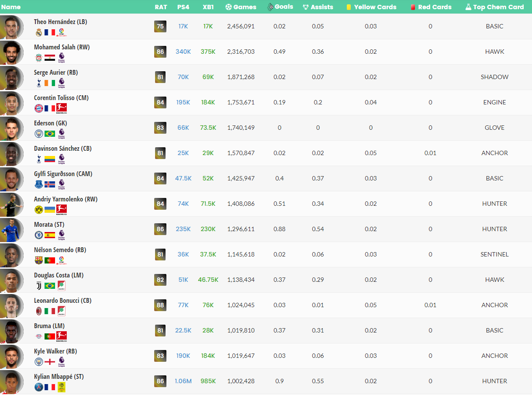This screenshot has width=532, height=395.
Task: Click Andriy Yarmolenko player portrait thumbnail
Action: click(11, 204)
